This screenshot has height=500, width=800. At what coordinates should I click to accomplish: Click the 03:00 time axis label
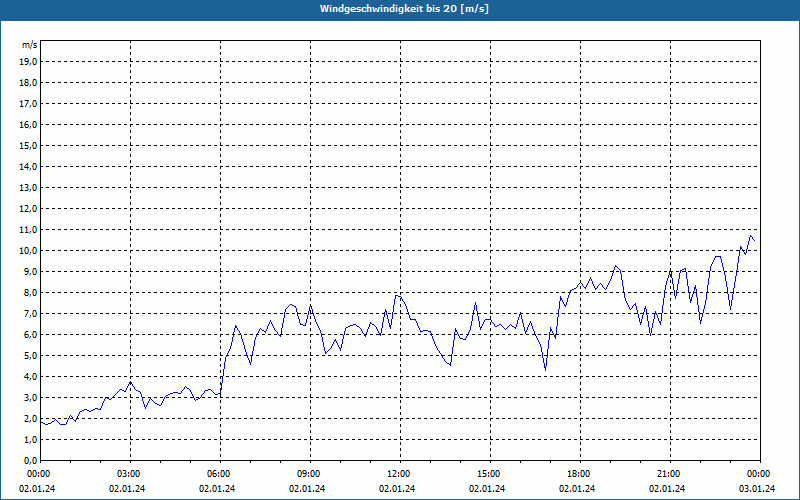click(130, 474)
